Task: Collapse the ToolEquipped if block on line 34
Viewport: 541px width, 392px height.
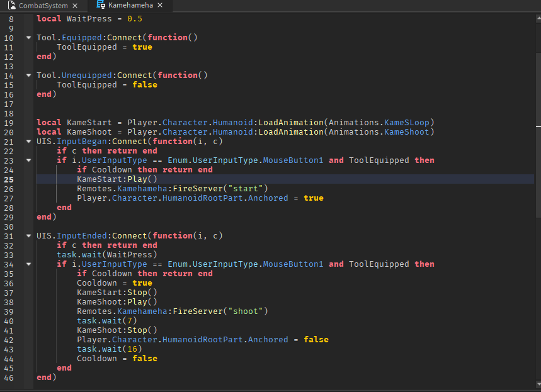Action: coord(27,264)
